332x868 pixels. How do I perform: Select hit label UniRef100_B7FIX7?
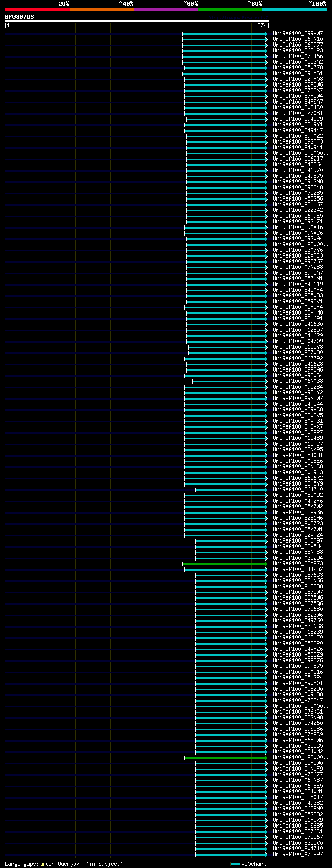[298, 91]
